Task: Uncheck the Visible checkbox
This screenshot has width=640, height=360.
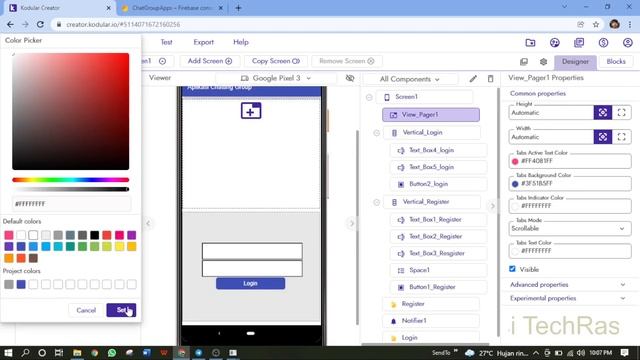Action: point(512,269)
